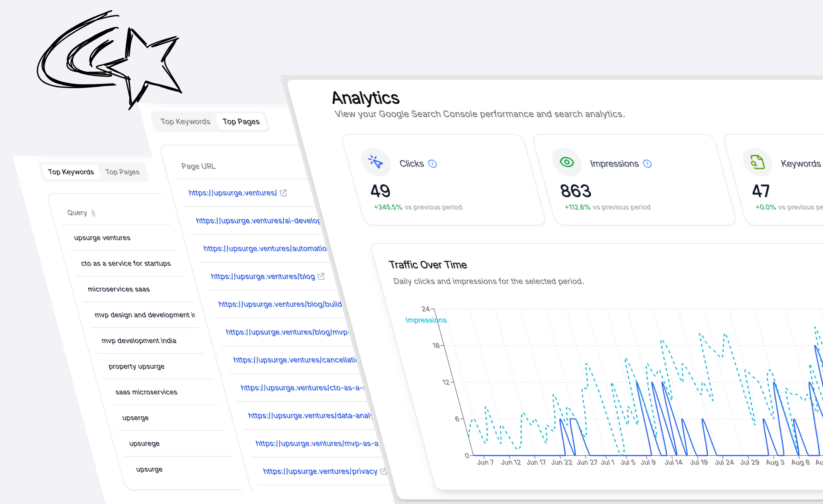Open the Clicks info tooltip icon

(432, 164)
